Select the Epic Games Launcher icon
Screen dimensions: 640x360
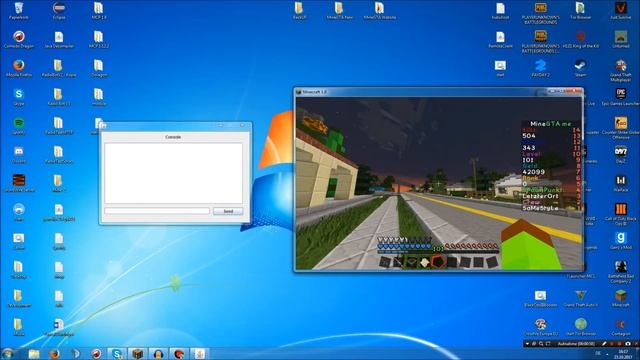pos(620,97)
